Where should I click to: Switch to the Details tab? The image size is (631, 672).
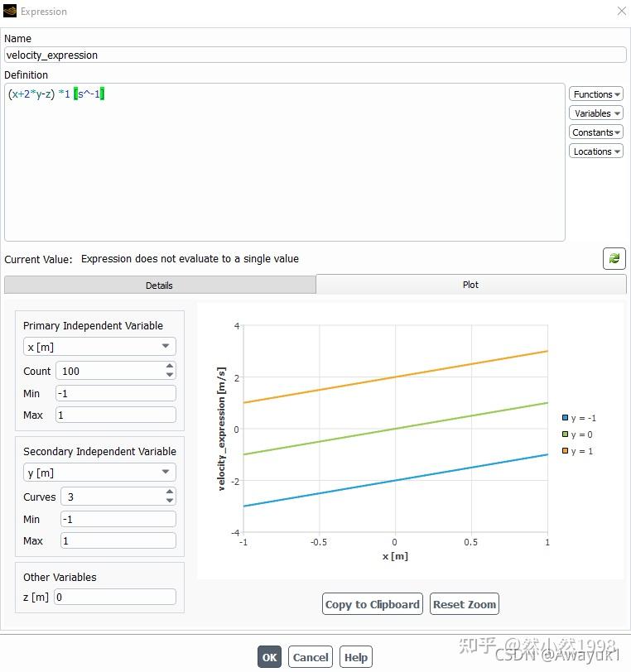click(x=160, y=285)
